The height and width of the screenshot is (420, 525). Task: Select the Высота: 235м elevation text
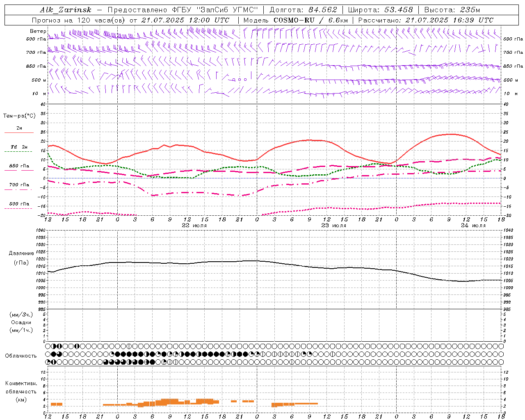(452, 10)
